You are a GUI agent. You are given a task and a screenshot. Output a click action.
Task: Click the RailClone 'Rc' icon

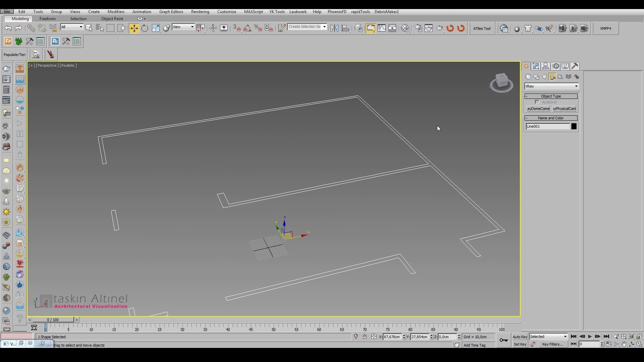tap(55, 42)
